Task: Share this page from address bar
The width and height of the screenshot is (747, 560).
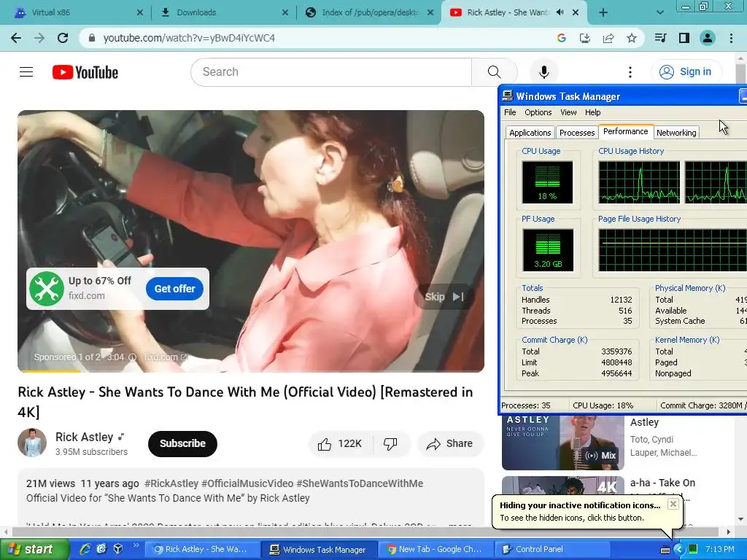Action: click(608, 38)
